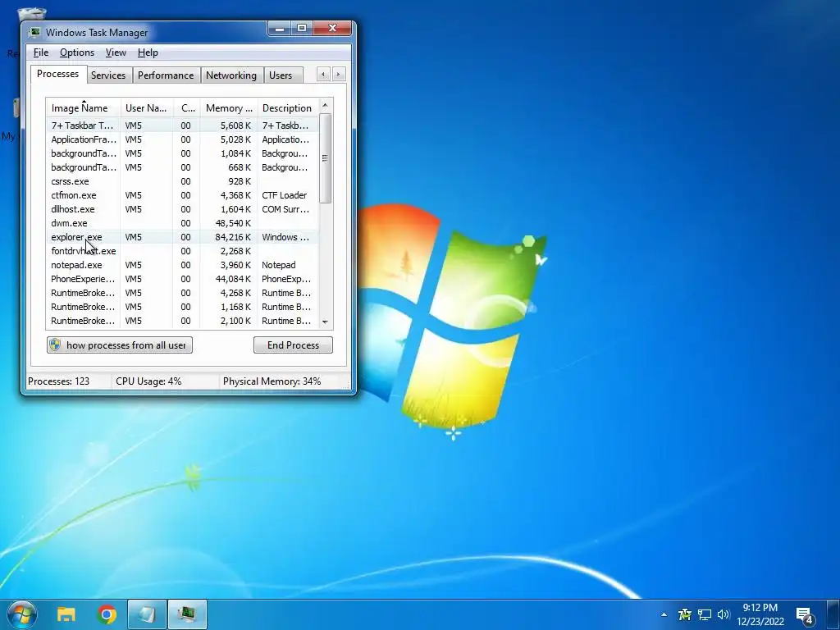This screenshot has height=630, width=840.
Task: Click the tab strip right arrow
Action: (338, 75)
